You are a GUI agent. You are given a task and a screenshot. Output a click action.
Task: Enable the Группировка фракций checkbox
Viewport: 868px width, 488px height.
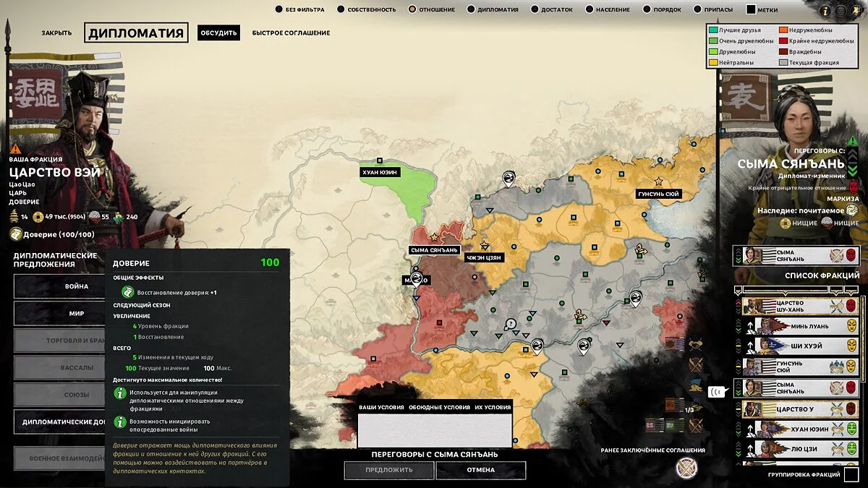(851, 475)
